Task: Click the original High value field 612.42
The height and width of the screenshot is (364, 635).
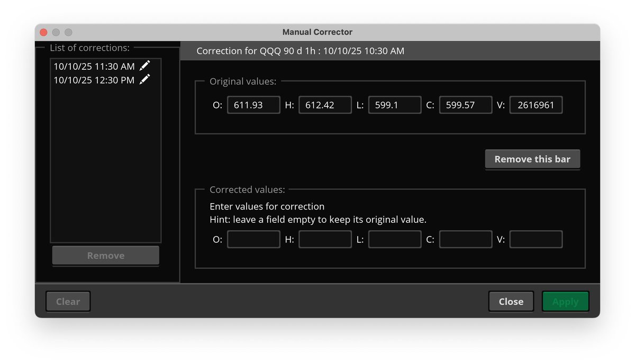Action: (x=325, y=105)
